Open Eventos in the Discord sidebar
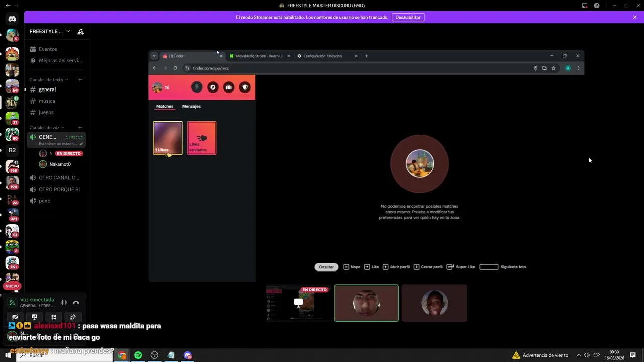This screenshot has height=362, width=644. [48, 49]
